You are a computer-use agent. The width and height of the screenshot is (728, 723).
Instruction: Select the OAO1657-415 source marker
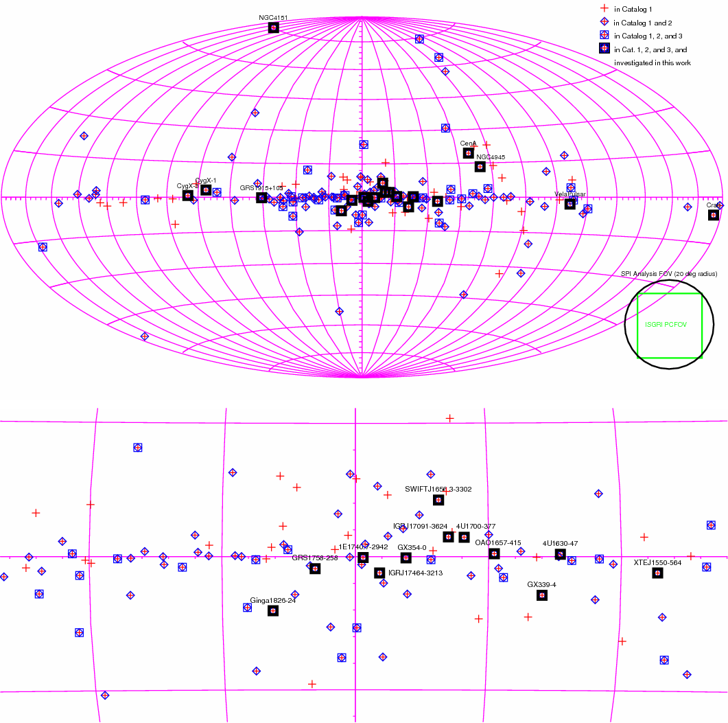[494, 553]
